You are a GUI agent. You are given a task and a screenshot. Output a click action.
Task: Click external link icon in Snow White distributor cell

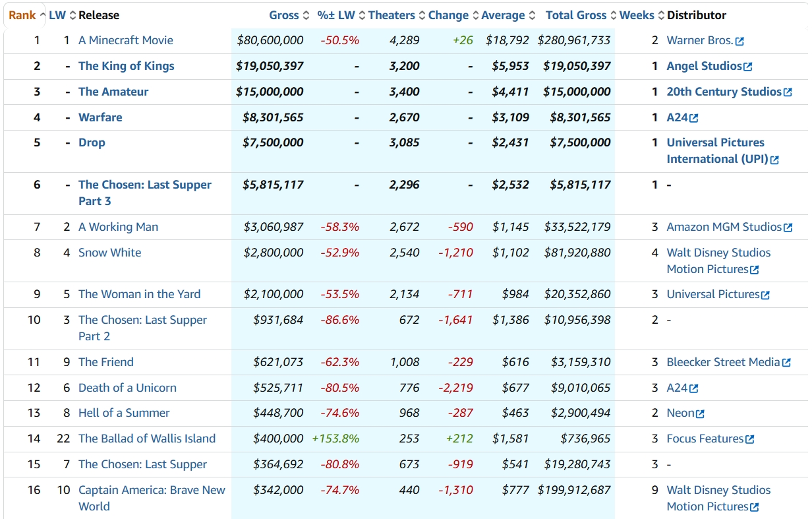coord(755,270)
